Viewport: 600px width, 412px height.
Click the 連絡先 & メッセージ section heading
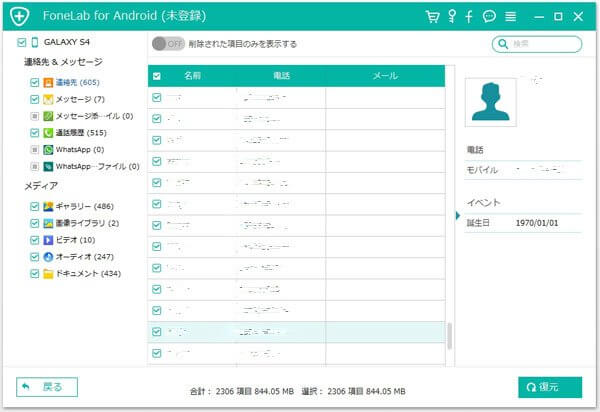coord(63,62)
